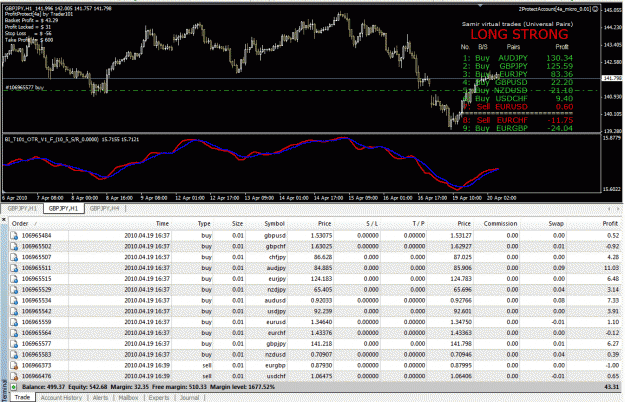Sort by the T / P column header
Image resolution: width=625 pixels, height=402 pixels.
coord(418,224)
